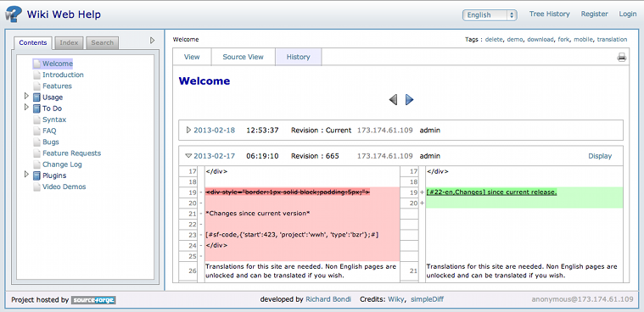Click the Welcome page icon in tree
The width and height of the screenshot is (644, 312).
pyautogui.click(x=37, y=64)
